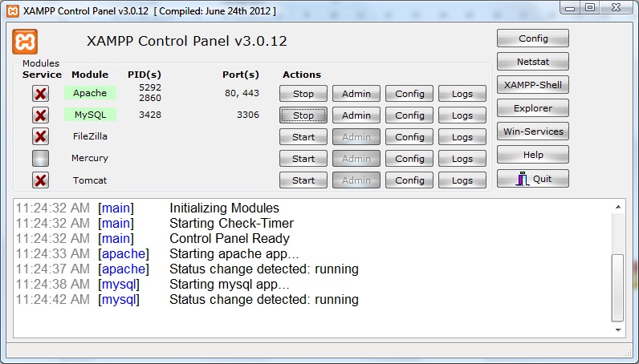Open MySQL Admin page
Viewport: 639px width, 364px height.
[x=356, y=115]
